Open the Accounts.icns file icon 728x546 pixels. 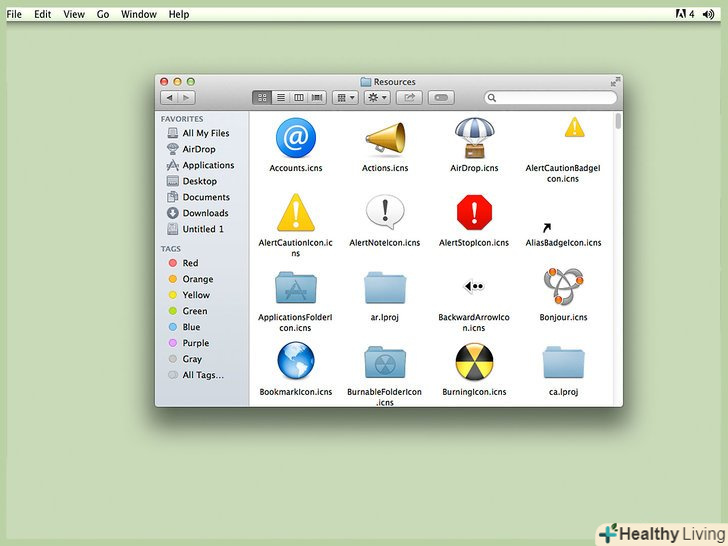(296, 138)
